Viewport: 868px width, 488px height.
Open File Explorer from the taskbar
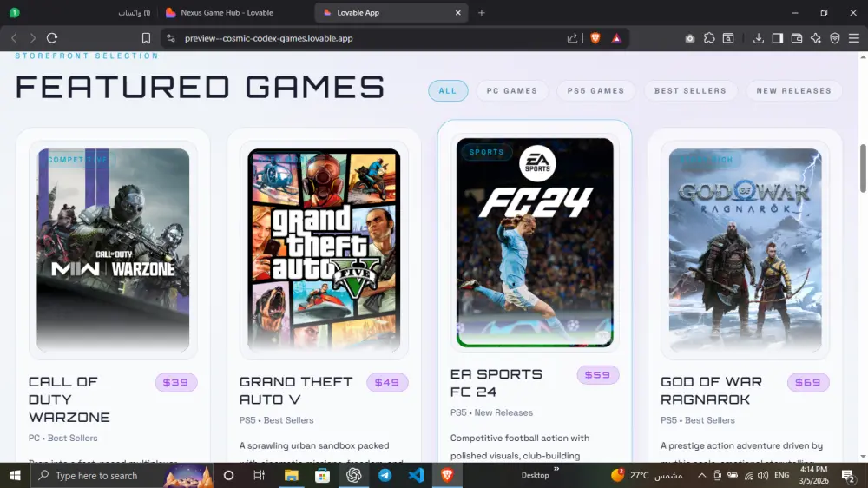pyautogui.click(x=291, y=475)
